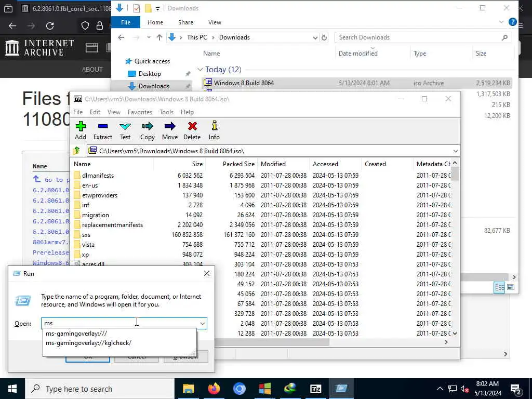Click the network tray icon
The height and width of the screenshot is (399, 532).
click(452, 389)
